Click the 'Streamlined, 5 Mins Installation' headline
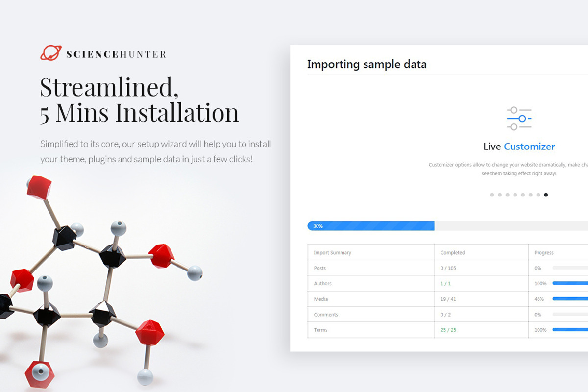Screen dimensions: 588x392 click(139, 99)
